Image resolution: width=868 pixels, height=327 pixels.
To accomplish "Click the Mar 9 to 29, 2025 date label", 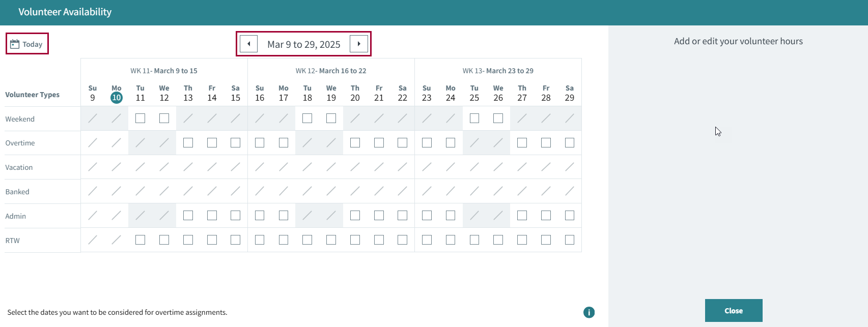I will pyautogui.click(x=303, y=44).
